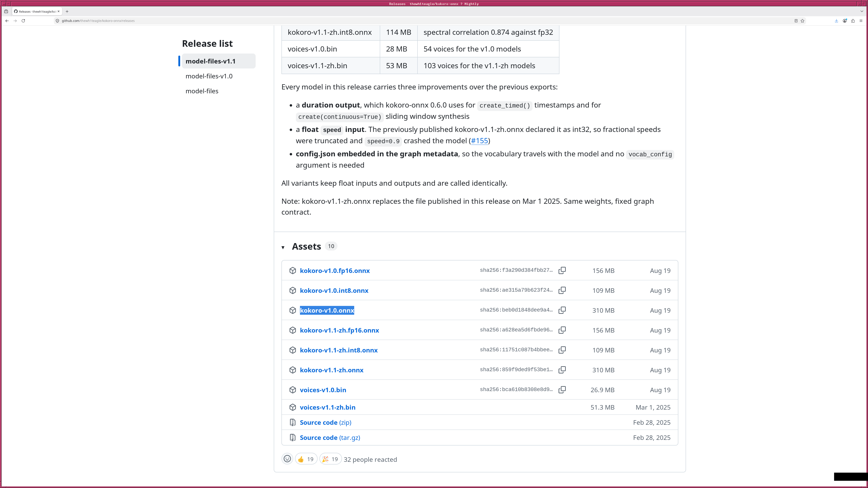This screenshot has height=488, width=868.
Task: Open the extensions puzzle icon
Action: pos(853,21)
